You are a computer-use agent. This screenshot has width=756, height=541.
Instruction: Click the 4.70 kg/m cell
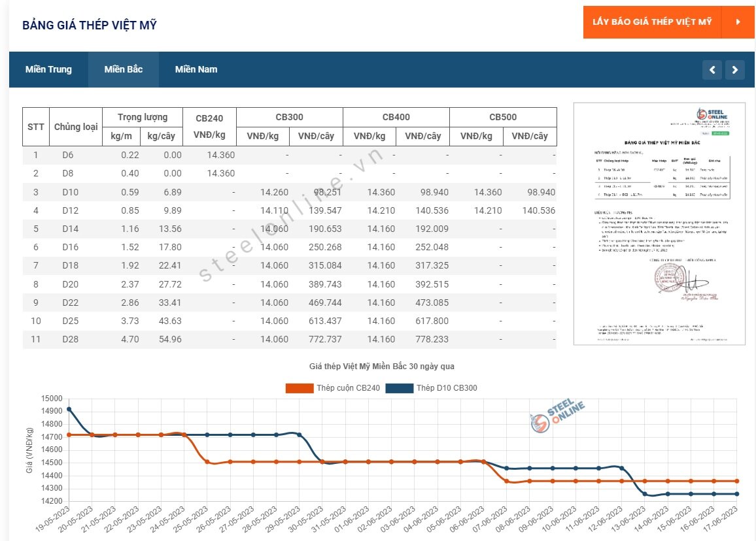click(130, 339)
